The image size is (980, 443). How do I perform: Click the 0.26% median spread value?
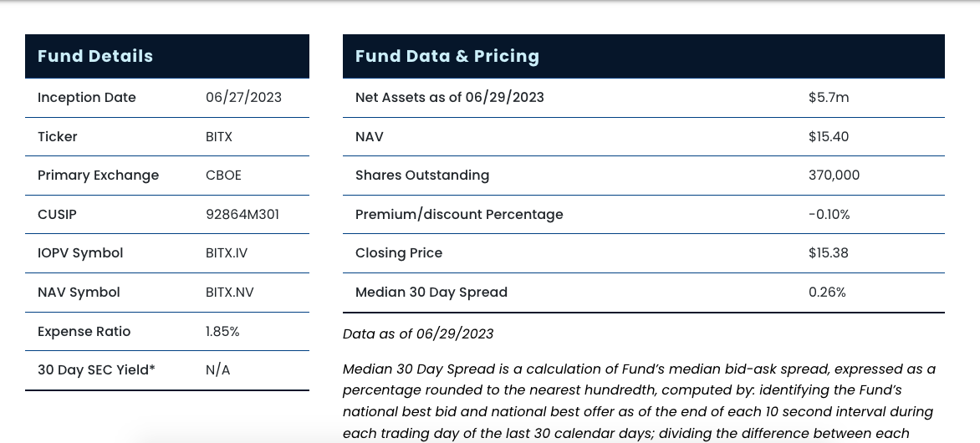click(827, 292)
